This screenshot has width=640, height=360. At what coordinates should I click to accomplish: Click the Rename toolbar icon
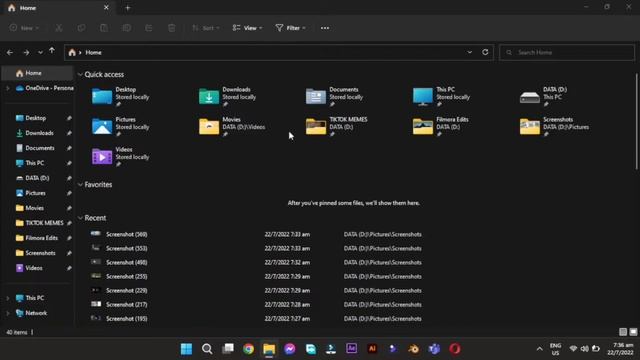coord(127,28)
